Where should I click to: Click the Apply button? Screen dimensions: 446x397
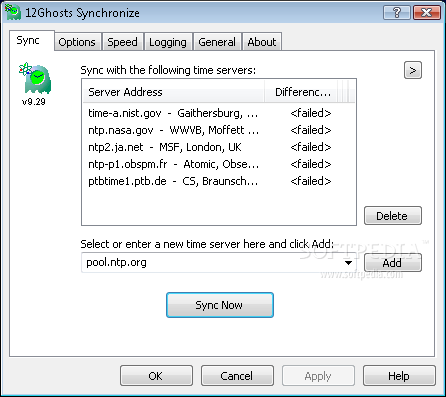[x=318, y=376]
